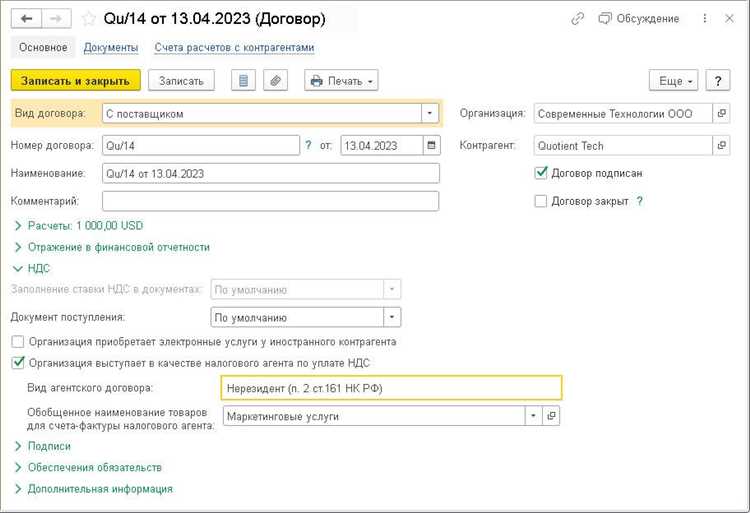Open more options three-dot menu
This screenshot has width=750, height=513.
[x=705, y=19]
